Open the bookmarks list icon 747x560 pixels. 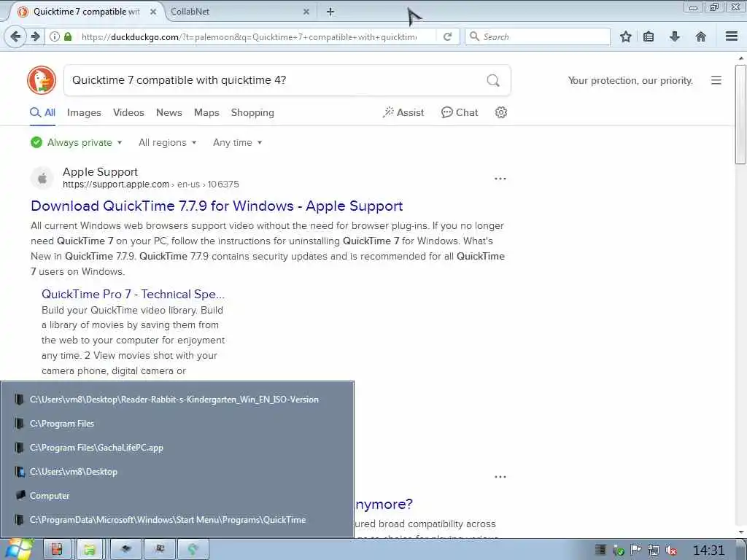pos(649,36)
